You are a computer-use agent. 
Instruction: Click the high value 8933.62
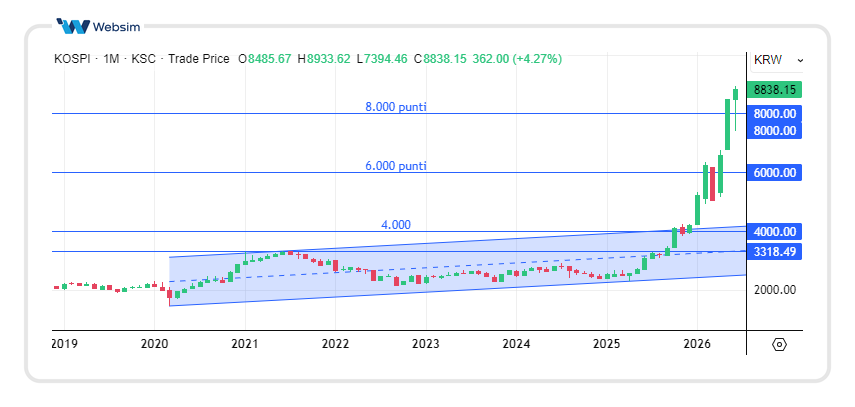click(x=328, y=59)
